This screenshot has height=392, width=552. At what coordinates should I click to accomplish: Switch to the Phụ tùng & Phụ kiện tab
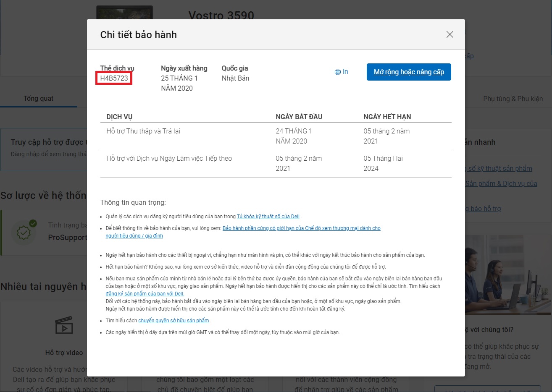513,99
